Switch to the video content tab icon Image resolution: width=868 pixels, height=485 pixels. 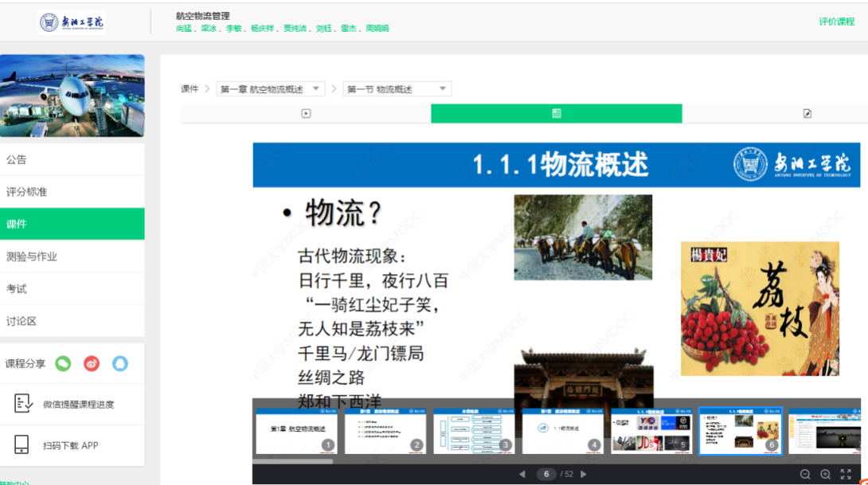coord(306,114)
